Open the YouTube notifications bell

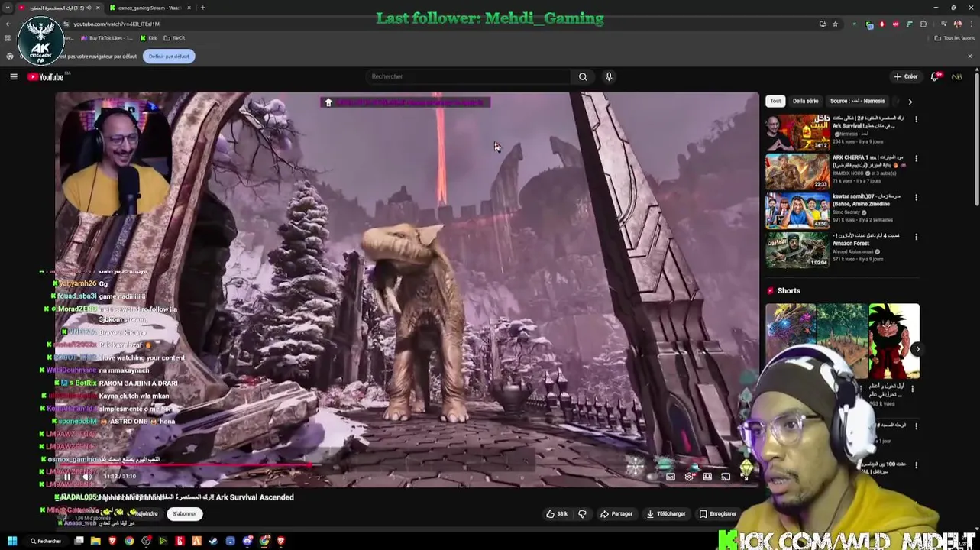point(935,76)
